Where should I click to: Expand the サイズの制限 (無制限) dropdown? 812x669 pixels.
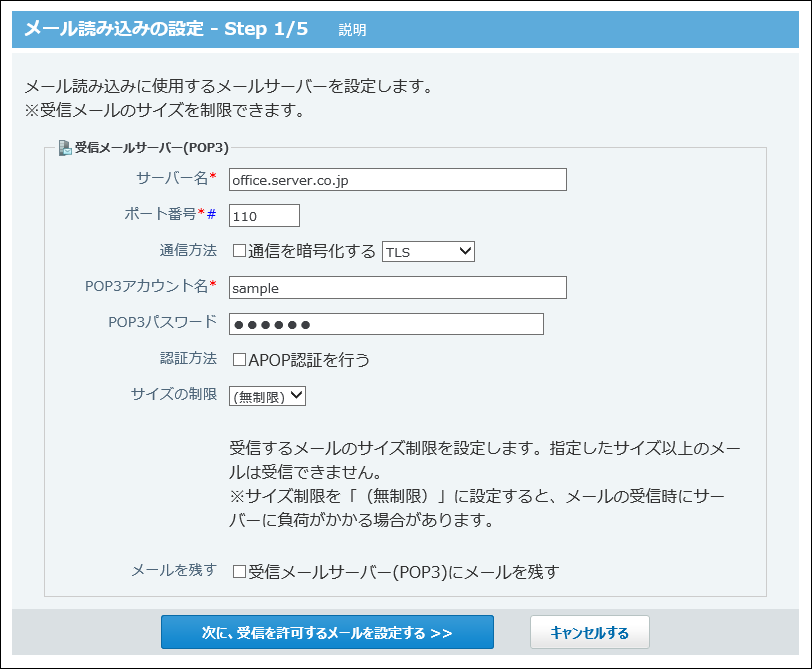[x=267, y=396]
